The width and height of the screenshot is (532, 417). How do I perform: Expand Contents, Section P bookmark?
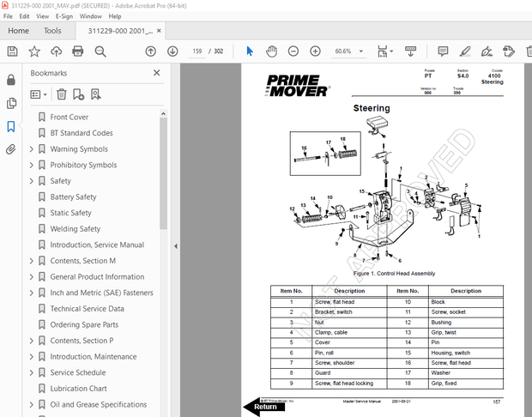[31, 341]
